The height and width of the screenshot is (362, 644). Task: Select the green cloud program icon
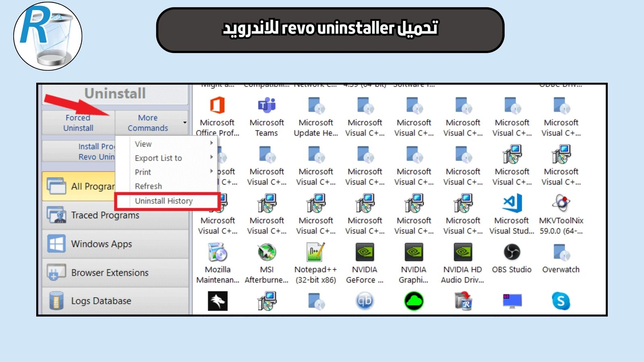pos(414,301)
